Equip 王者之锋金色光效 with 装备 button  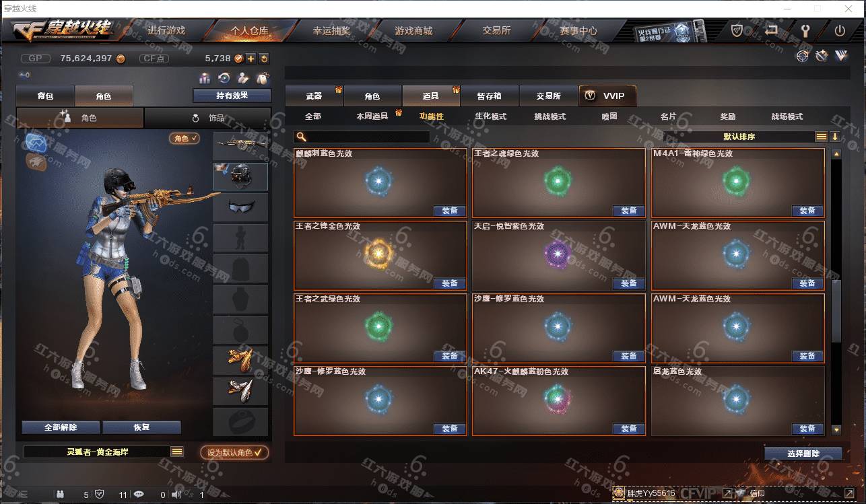point(450,283)
